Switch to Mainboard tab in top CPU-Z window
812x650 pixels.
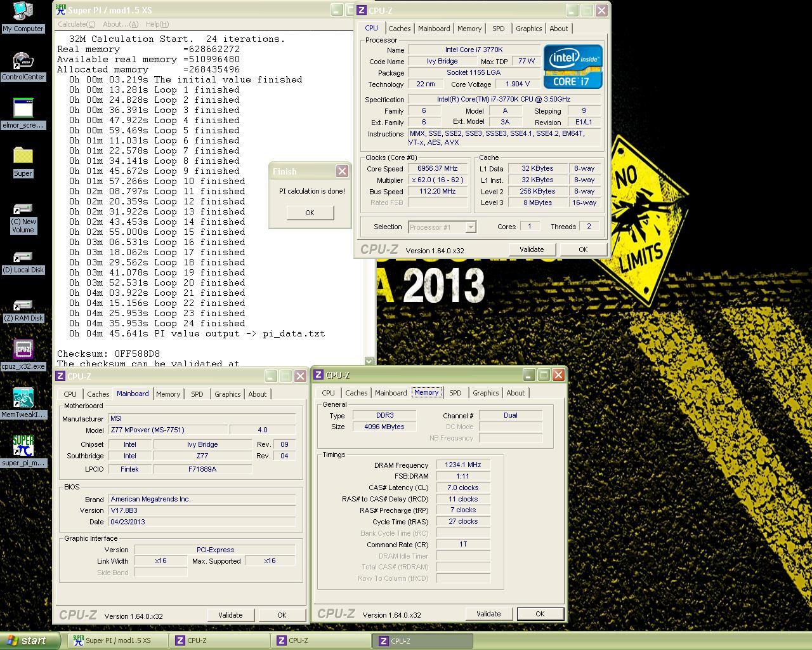tap(434, 29)
